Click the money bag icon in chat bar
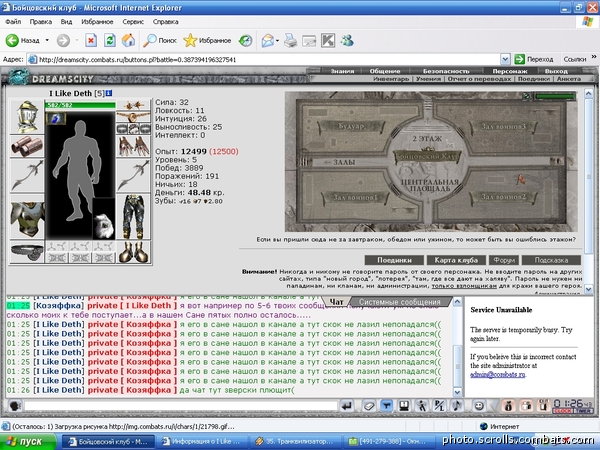 (x=508, y=406)
